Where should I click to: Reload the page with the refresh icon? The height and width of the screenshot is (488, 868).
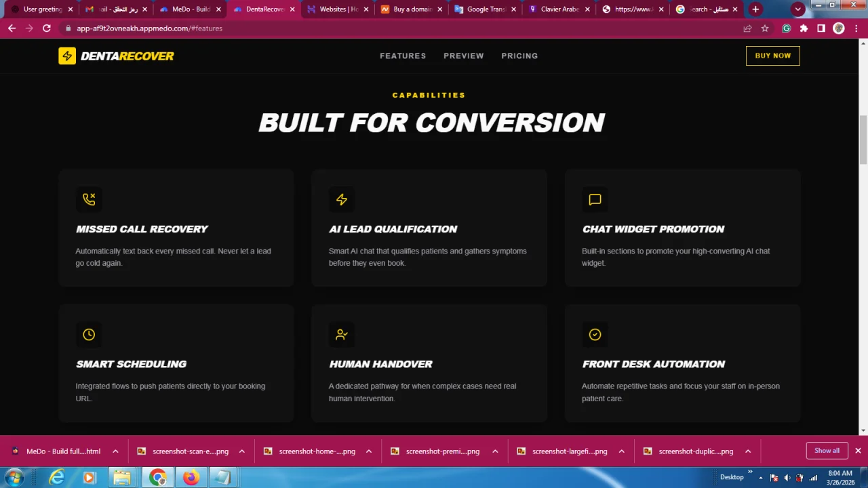click(46, 28)
